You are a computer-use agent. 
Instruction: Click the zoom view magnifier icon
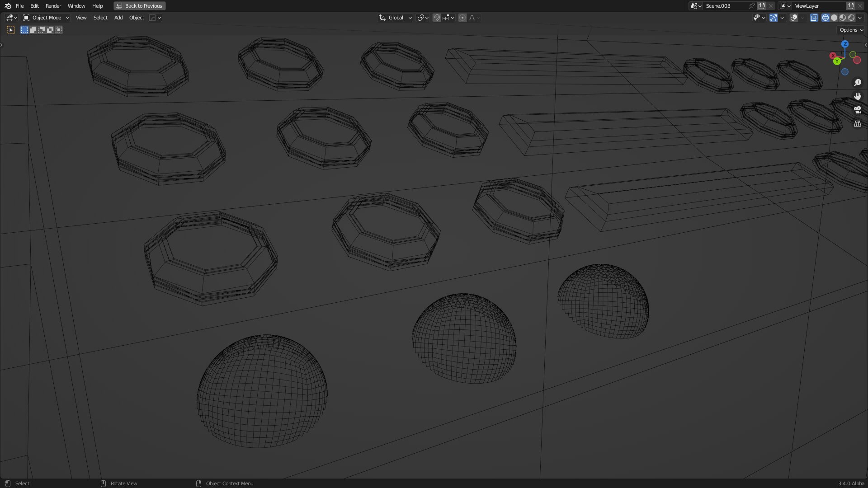[x=857, y=83]
